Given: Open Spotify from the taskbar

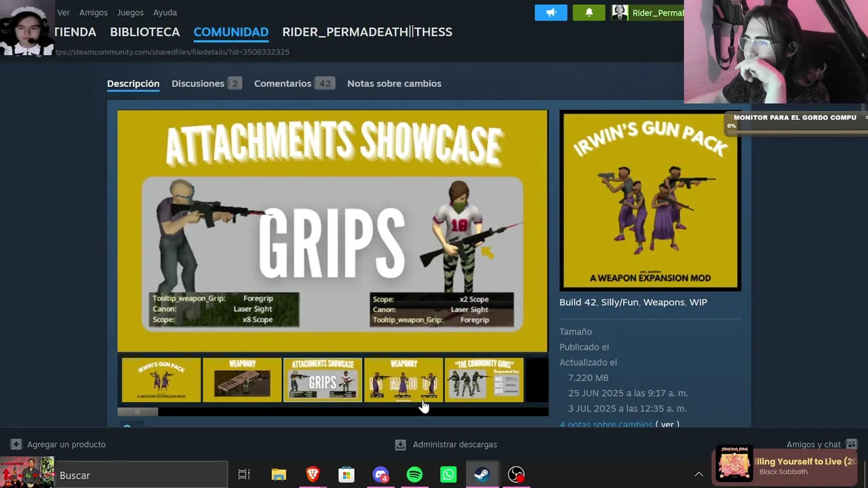Looking at the screenshot, I should pyautogui.click(x=414, y=475).
